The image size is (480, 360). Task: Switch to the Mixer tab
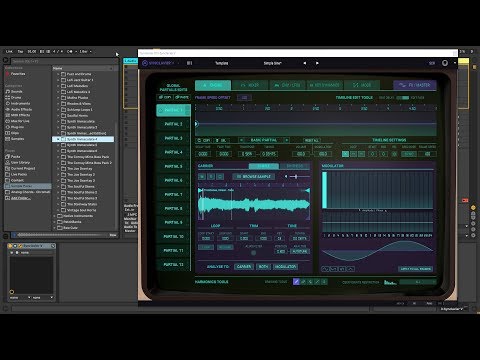[250, 85]
